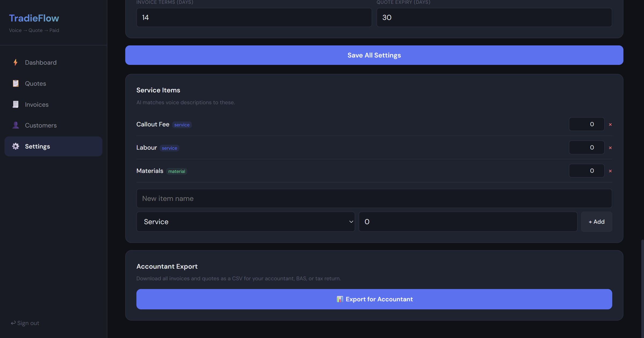Click Export for Accountant button
Screen dimensions: 644x338
tap(374, 299)
